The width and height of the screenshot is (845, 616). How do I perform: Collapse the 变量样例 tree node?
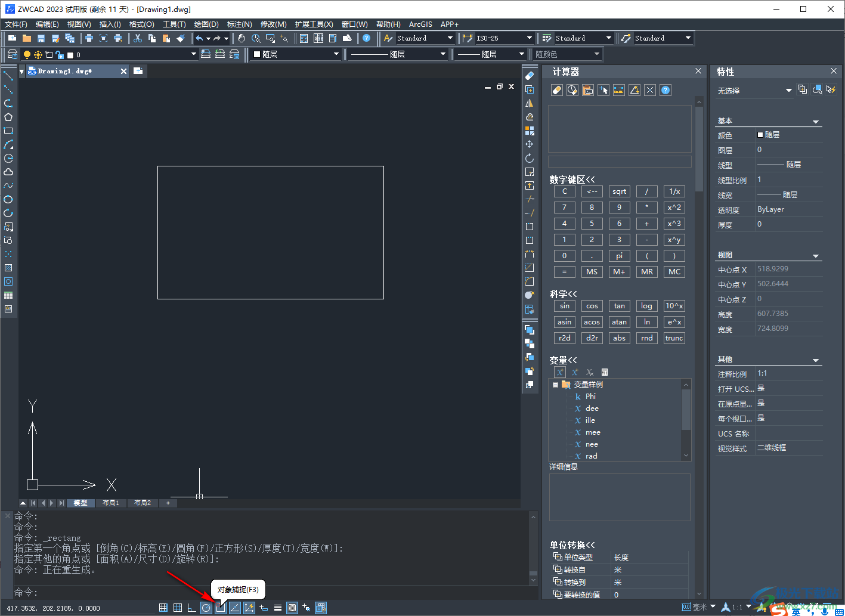(x=555, y=385)
